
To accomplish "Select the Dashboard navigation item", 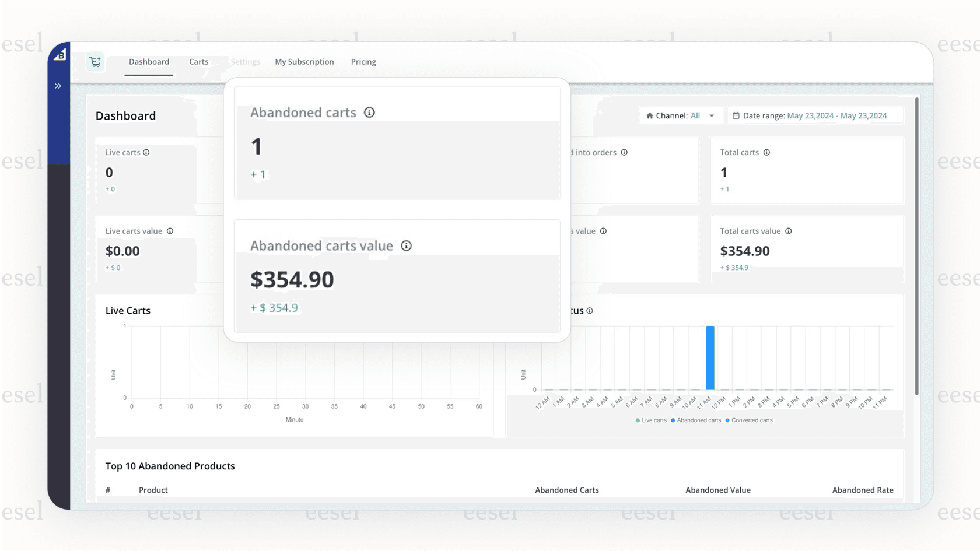I will click(149, 62).
